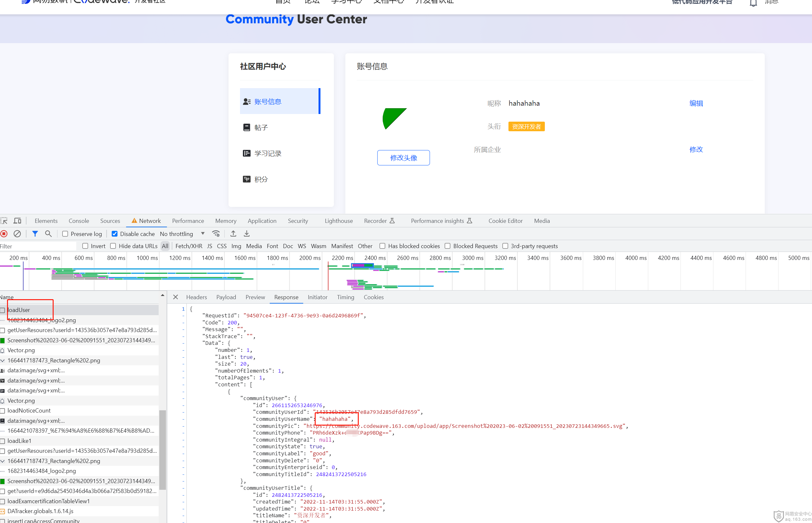Open the Sources tab
The image size is (812, 523).
point(110,221)
